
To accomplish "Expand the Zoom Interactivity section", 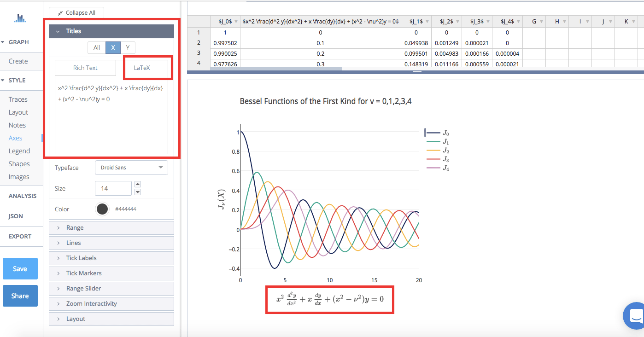I will coord(111,303).
